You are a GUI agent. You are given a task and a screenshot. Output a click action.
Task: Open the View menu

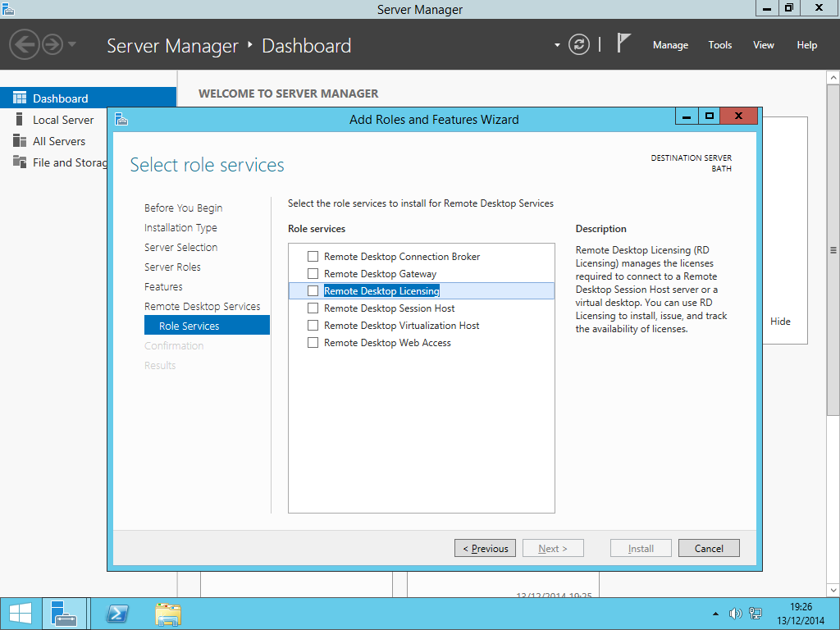coord(764,45)
